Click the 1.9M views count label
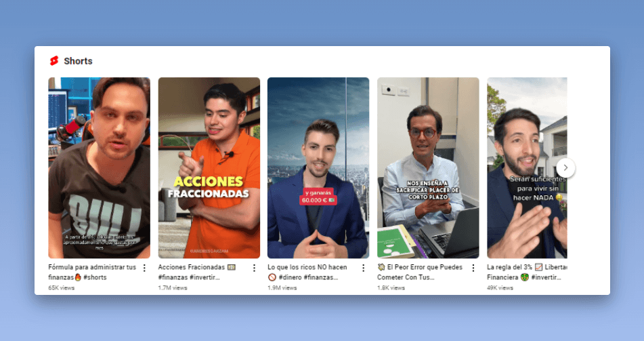Viewport: 644px width, 341px height. coord(282,288)
